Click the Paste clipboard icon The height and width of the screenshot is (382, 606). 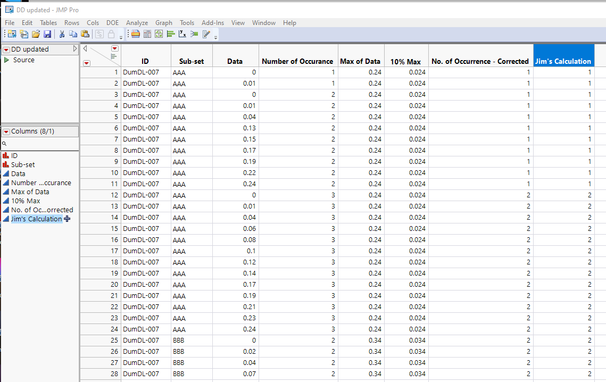tap(85, 34)
